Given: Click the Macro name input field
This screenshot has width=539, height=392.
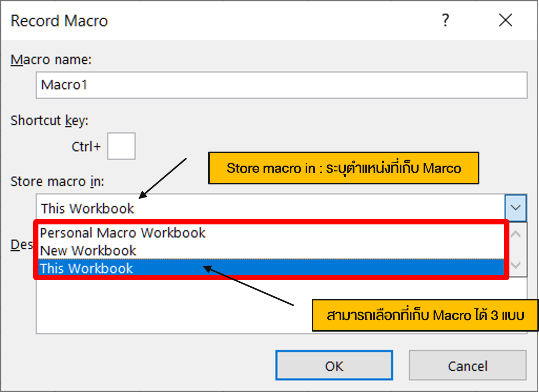Looking at the screenshot, I should point(282,85).
